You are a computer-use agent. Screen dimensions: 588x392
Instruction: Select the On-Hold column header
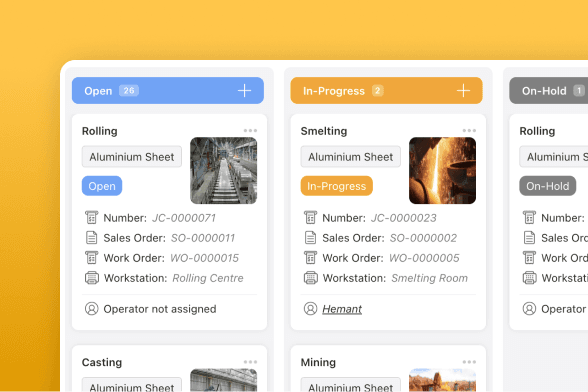coord(549,90)
